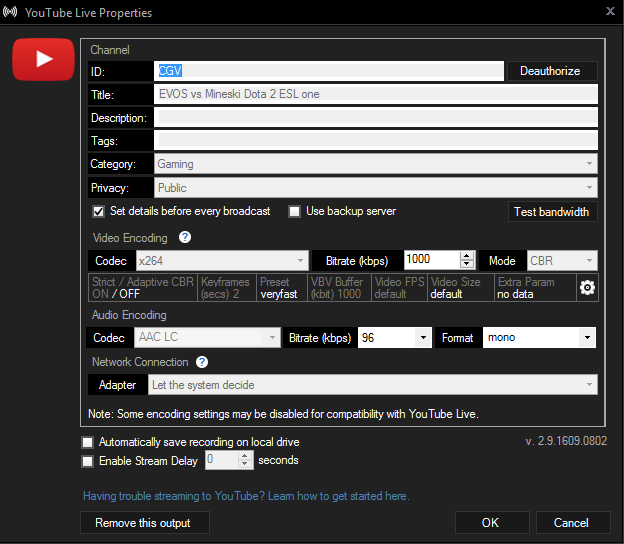Click the Video Size default cell
The image size is (624, 544).
461,287
